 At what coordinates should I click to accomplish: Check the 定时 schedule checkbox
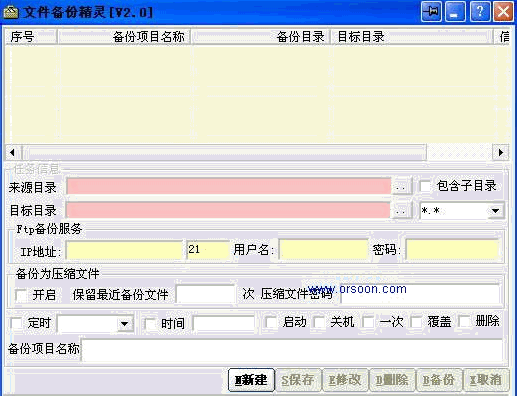coord(16,323)
